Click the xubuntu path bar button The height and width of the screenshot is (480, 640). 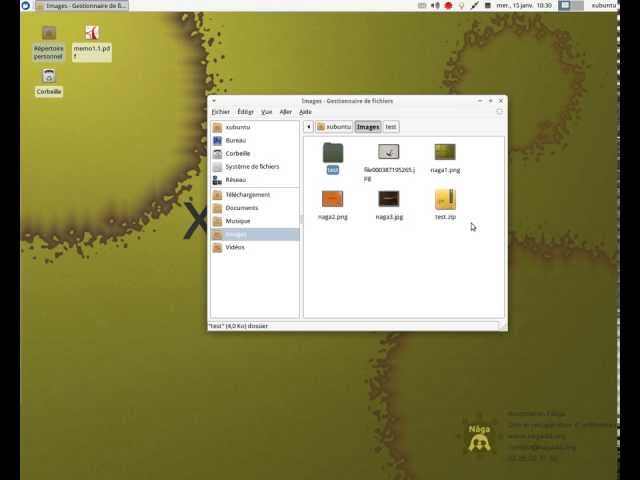(x=334, y=127)
